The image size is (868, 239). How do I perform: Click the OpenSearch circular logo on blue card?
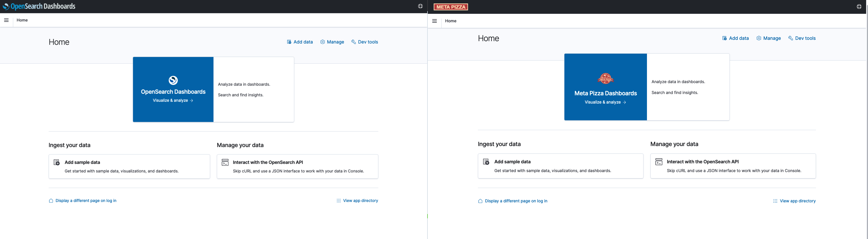[173, 80]
